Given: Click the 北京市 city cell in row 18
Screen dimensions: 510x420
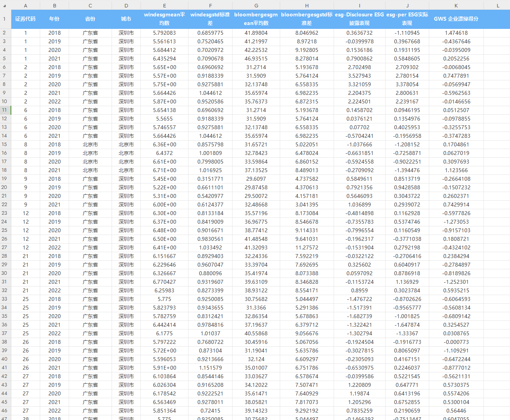Looking at the screenshot, I should click(126, 170).
